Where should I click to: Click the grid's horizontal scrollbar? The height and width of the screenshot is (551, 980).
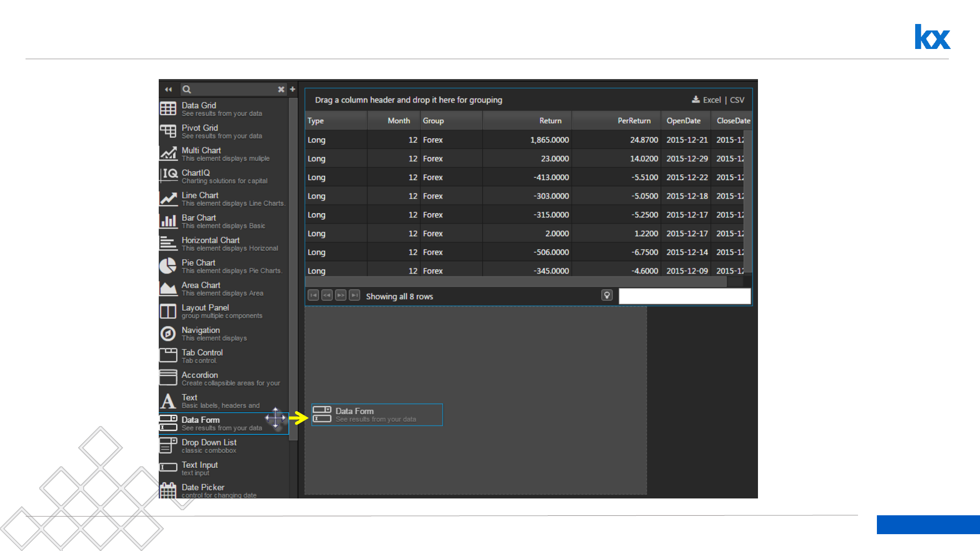point(516,281)
